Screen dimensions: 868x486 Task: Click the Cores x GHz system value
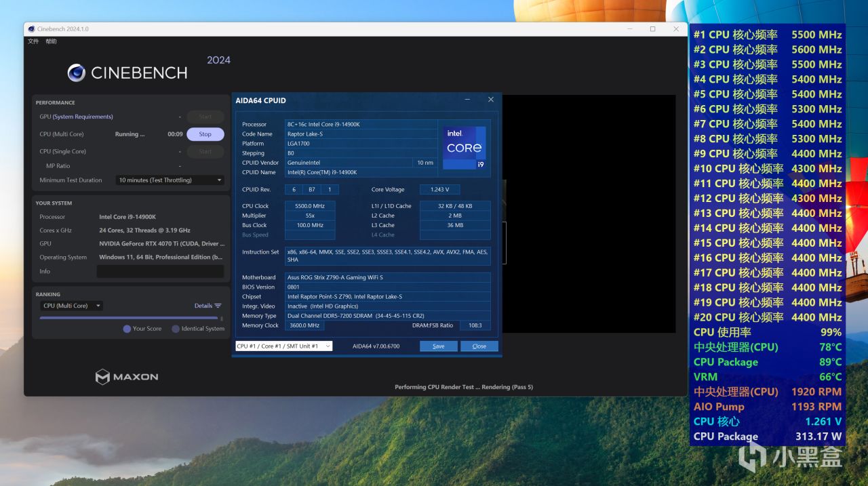pos(144,230)
